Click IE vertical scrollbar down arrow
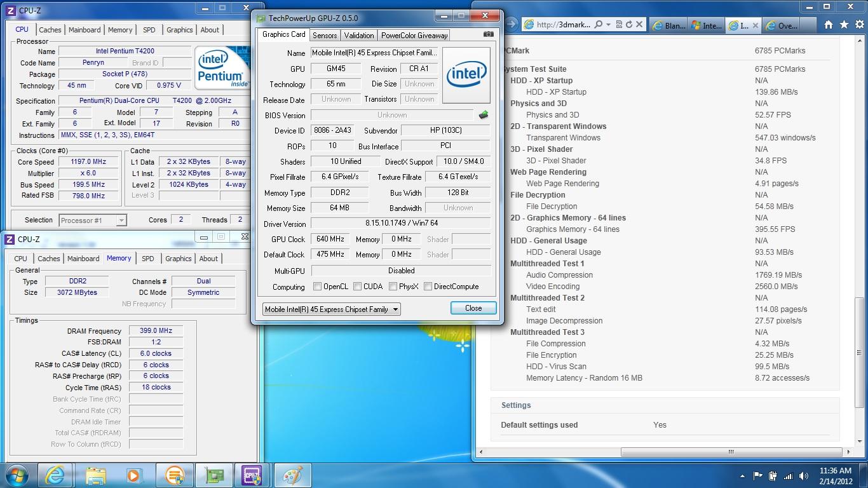This screenshot has width=868, height=488. [860, 442]
